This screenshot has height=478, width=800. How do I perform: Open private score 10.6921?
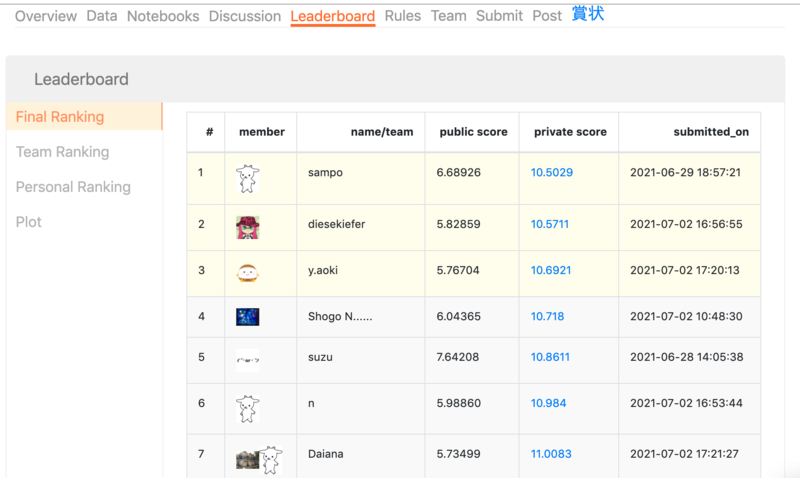click(551, 270)
